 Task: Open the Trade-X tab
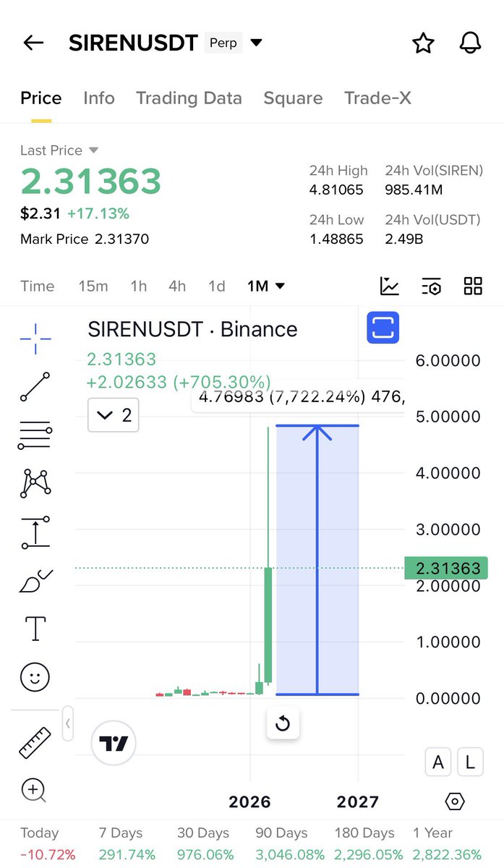click(377, 98)
